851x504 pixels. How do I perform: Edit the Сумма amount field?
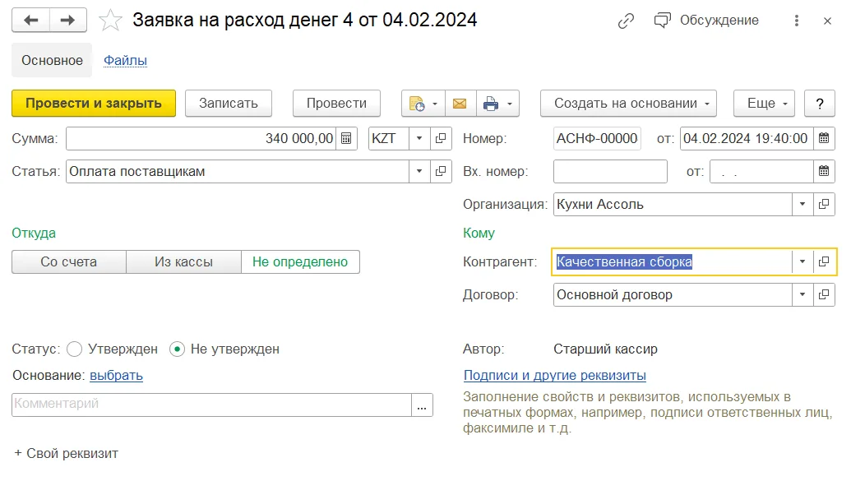click(201, 138)
